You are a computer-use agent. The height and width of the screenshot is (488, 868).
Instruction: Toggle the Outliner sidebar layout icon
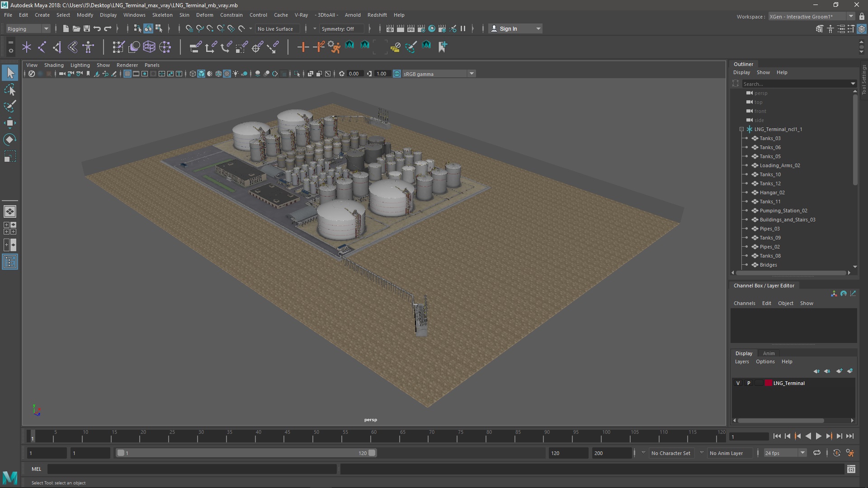tap(10, 262)
